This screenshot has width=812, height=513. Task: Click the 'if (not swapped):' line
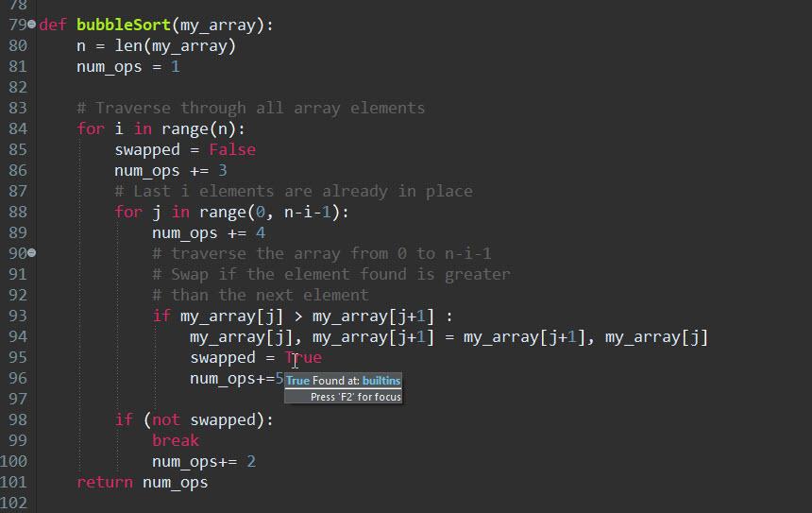coord(195,419)
